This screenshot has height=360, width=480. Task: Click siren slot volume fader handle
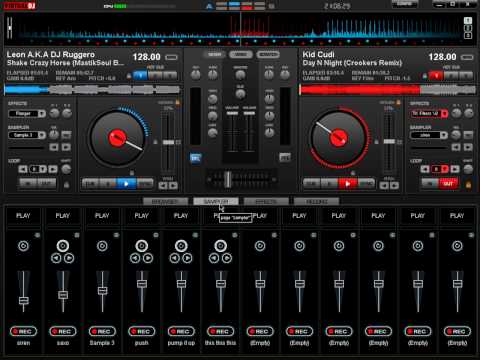pyautogui.click(x=23, y=300)
